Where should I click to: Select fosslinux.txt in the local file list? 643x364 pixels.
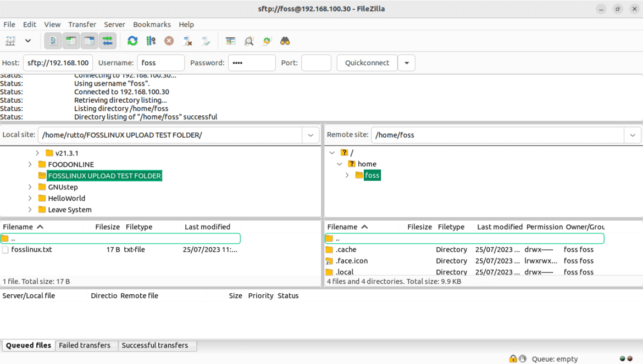point(31,250)
